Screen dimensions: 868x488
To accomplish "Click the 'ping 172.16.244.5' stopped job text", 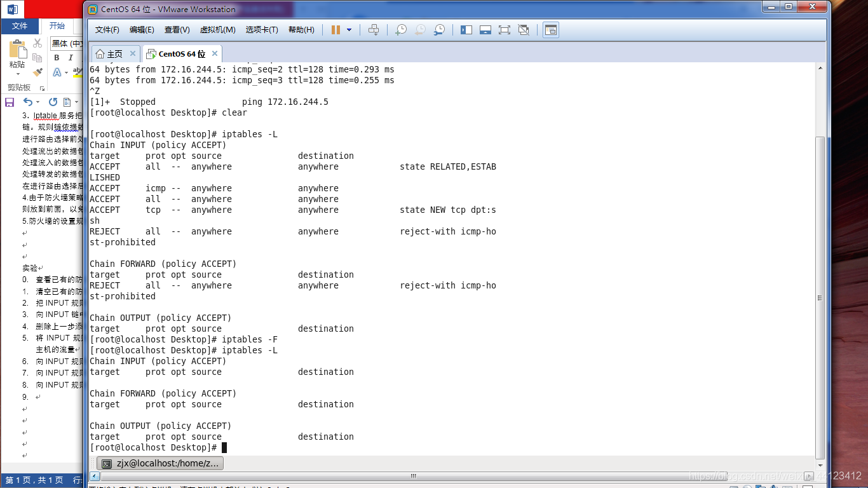I will (x=285, y=102).
